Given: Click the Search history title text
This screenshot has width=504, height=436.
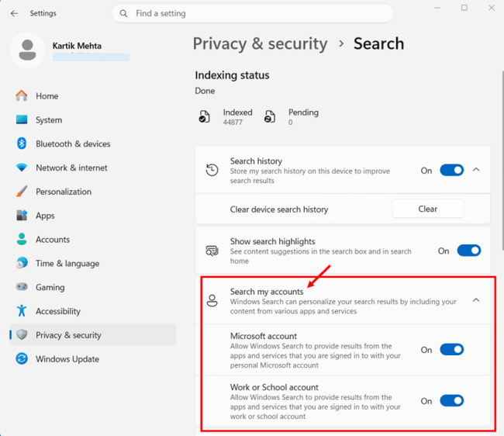Looking at the screenshot, I should 256,161.
